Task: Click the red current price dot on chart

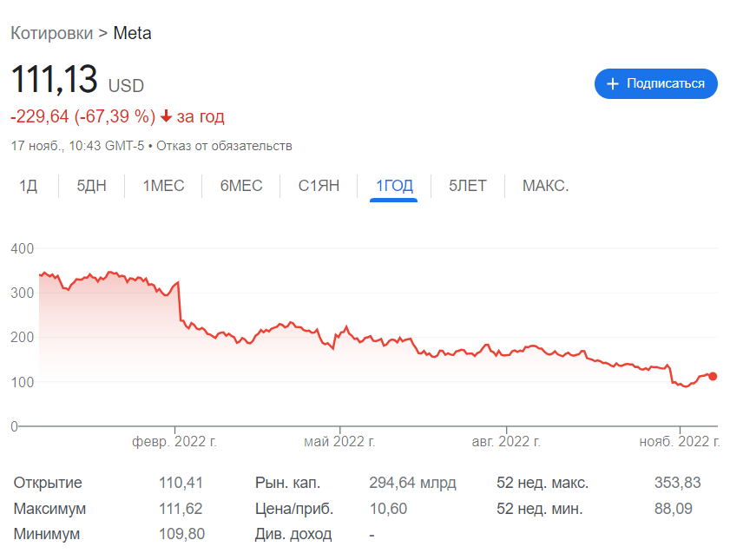Action: (x=713, y=376)
